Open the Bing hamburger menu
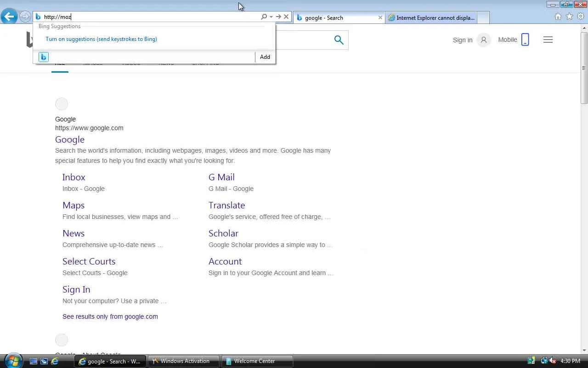Image resolution: width=588 pixels, height=368 pixels. pyautogui.click(x=548, y=40)
